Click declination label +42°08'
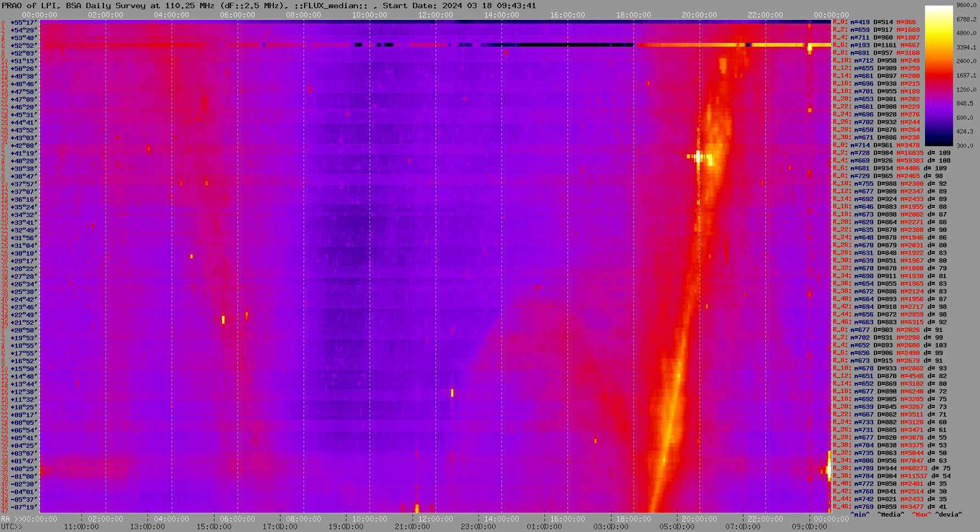The height and width of the screenshot is (532, 980). 24,146
